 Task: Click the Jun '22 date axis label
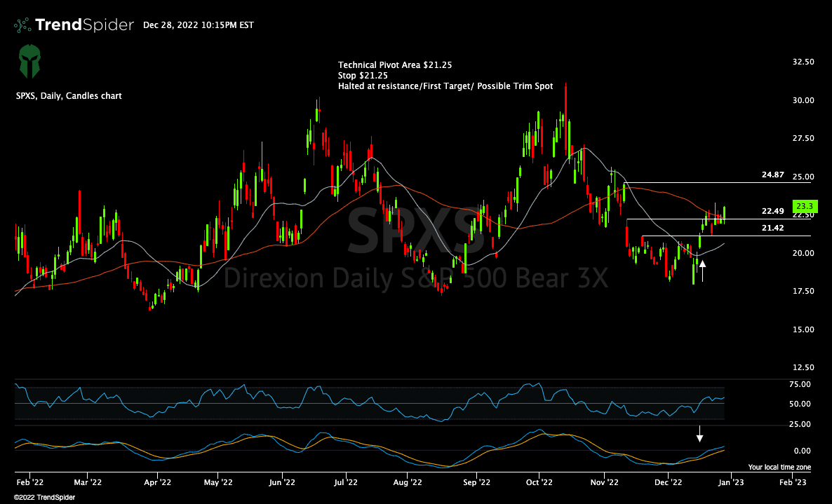click(282, 482)
